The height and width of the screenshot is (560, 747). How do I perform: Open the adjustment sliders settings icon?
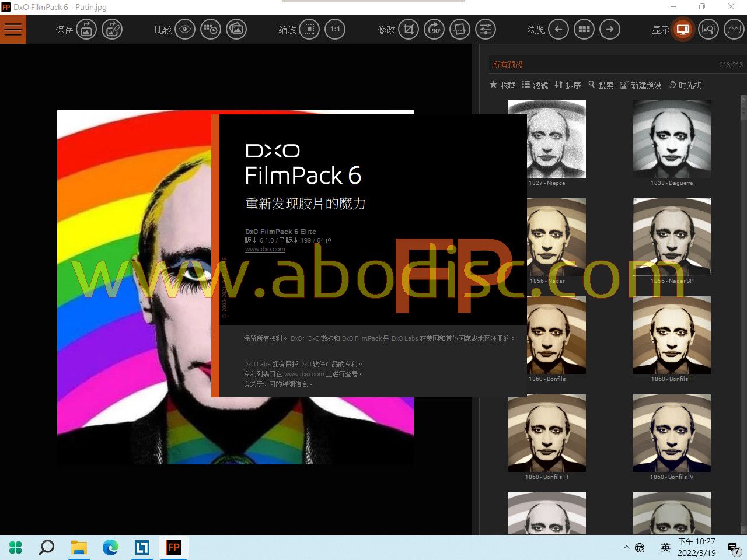(485, 29)
